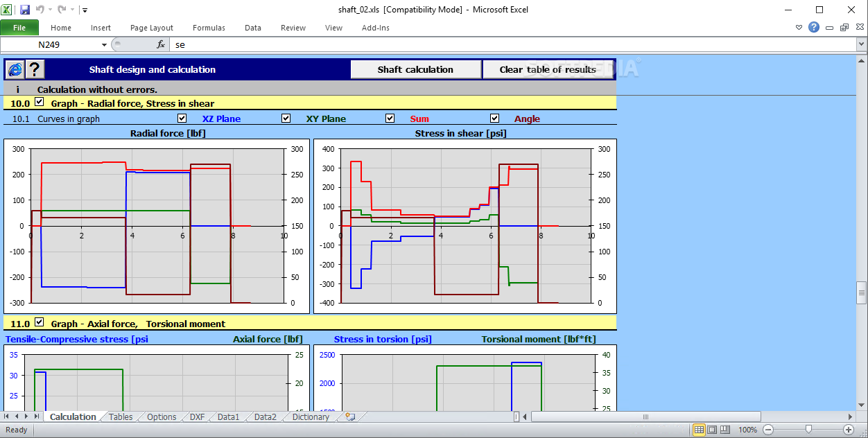Open the Review ribbon tab
Image resolution: width=868 pixels, height=438 pixels.
[293, 28]
